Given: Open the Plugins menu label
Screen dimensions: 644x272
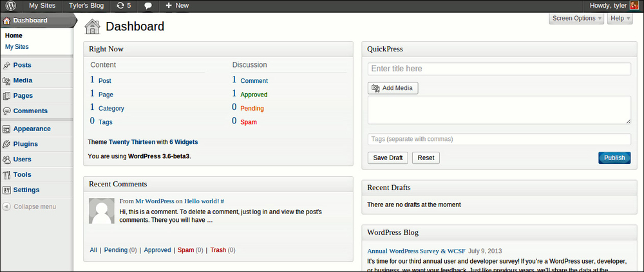Looking at the screenshot, I should tap(26, 144).
